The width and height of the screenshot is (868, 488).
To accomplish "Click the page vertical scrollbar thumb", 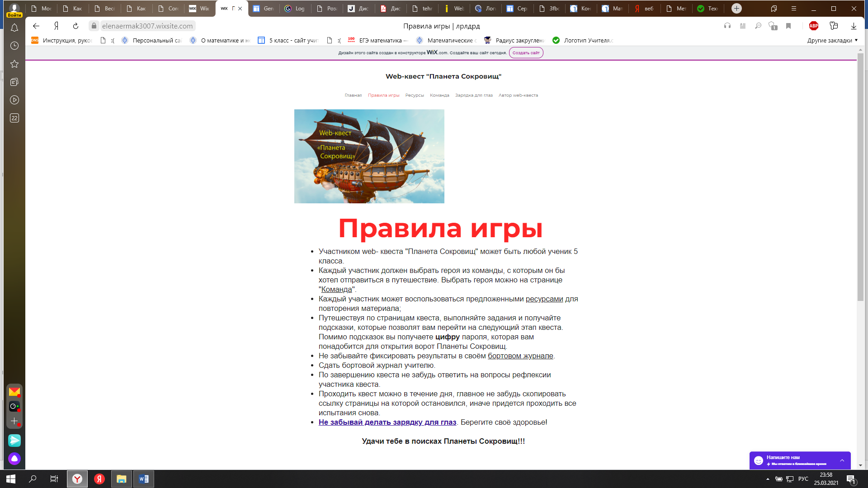I will pos(860,181).
